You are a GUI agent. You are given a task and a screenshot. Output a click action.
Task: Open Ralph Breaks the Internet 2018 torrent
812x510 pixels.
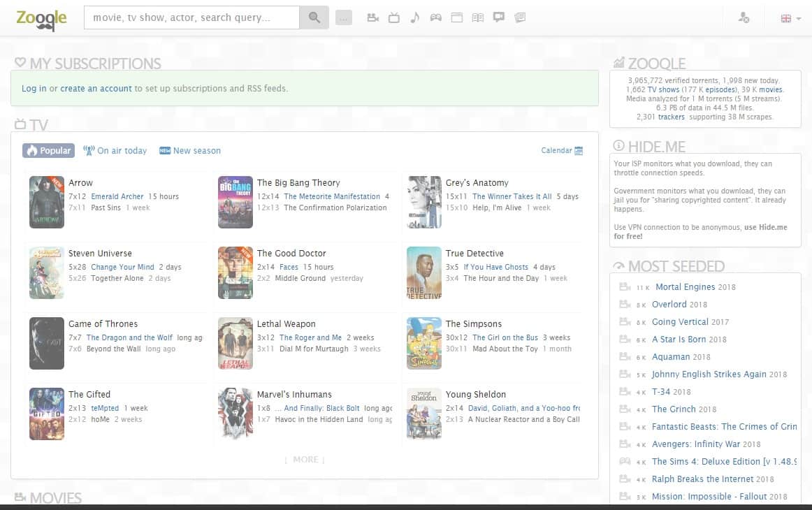point(713,479)
